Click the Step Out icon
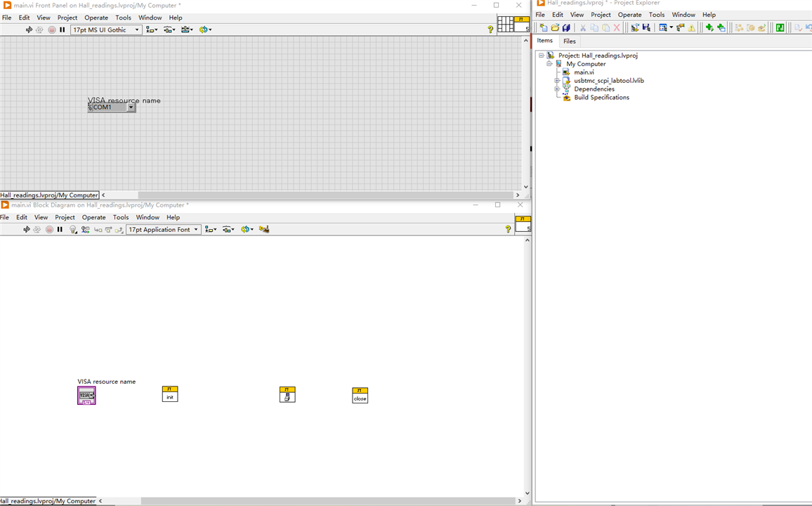 [x=119, y=229]
